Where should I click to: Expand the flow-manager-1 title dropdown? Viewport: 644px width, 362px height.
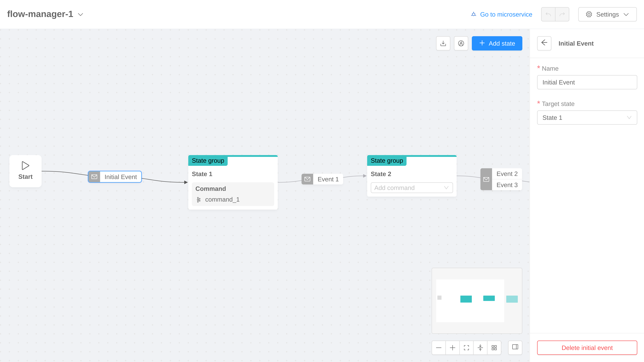[x=80, y=14]
